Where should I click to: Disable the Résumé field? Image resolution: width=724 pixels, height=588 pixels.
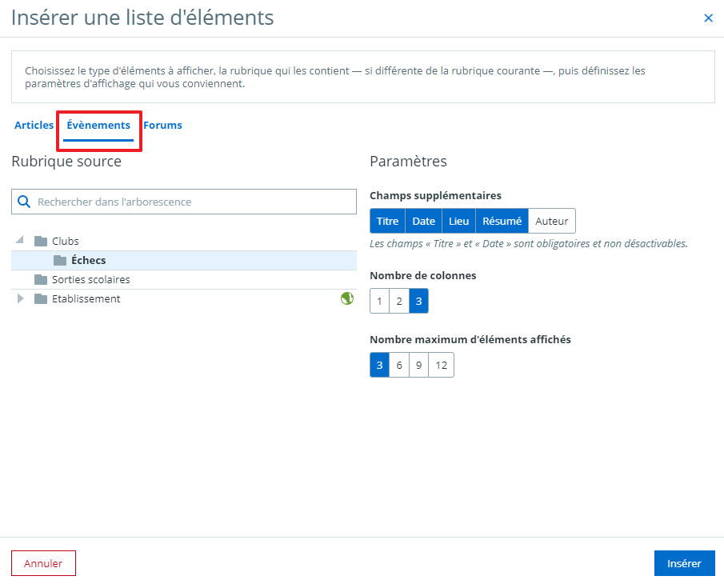click(x=502, y=221)
